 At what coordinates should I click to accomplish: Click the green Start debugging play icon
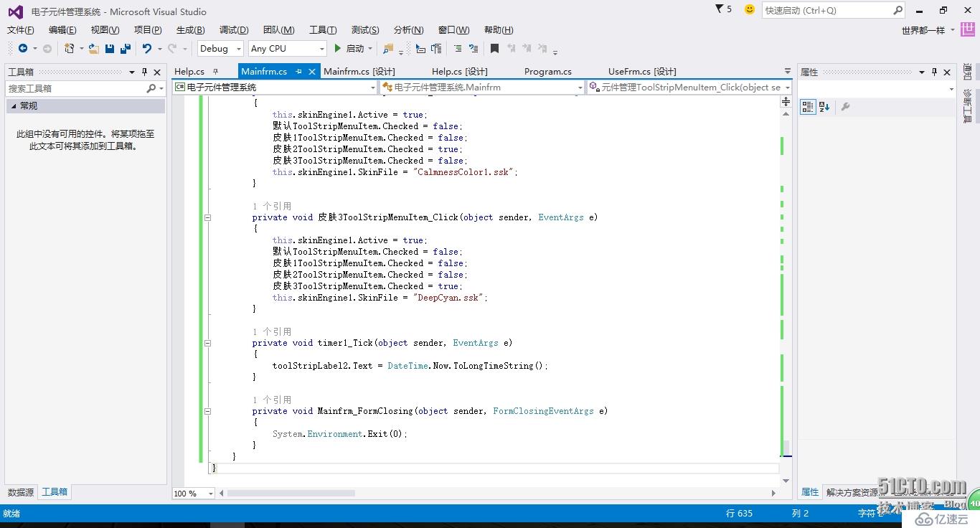[x=337, y=48]
